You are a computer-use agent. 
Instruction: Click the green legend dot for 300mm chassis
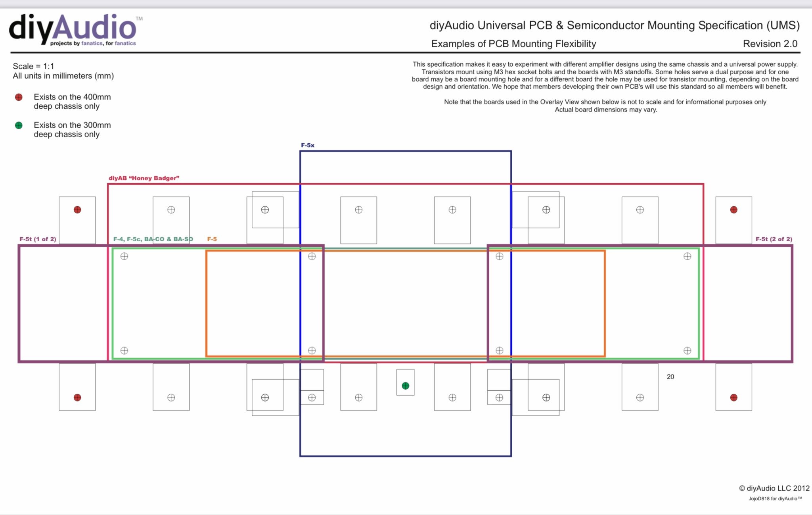pyautogui.click(x=19, y=125)
